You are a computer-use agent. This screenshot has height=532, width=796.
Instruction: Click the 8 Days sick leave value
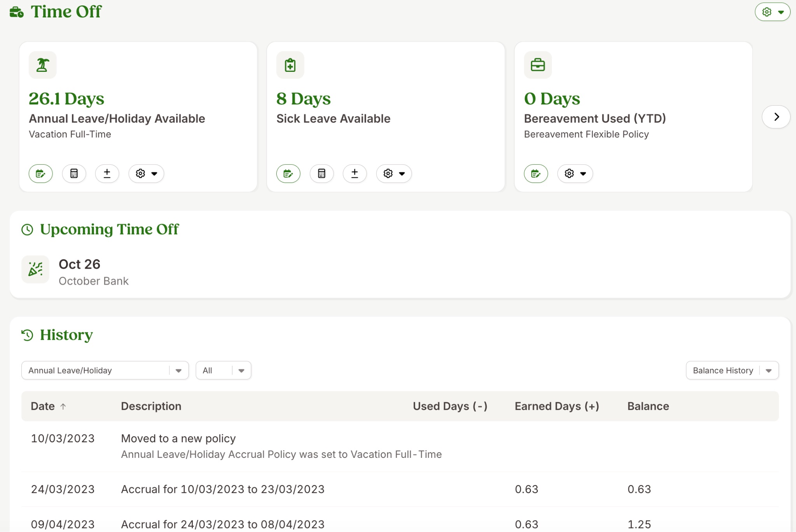pyautogui.click(x=304, y=99)
